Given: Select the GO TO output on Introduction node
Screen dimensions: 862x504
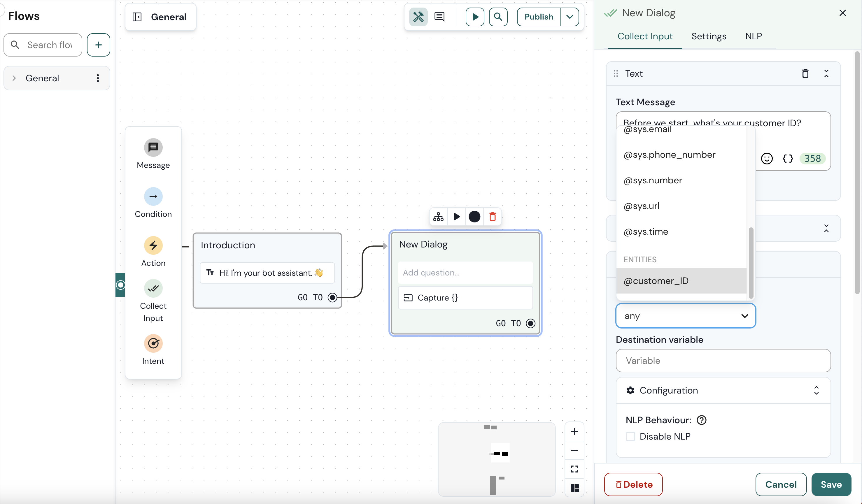Looking at the screenshot, I should point(332,297).
